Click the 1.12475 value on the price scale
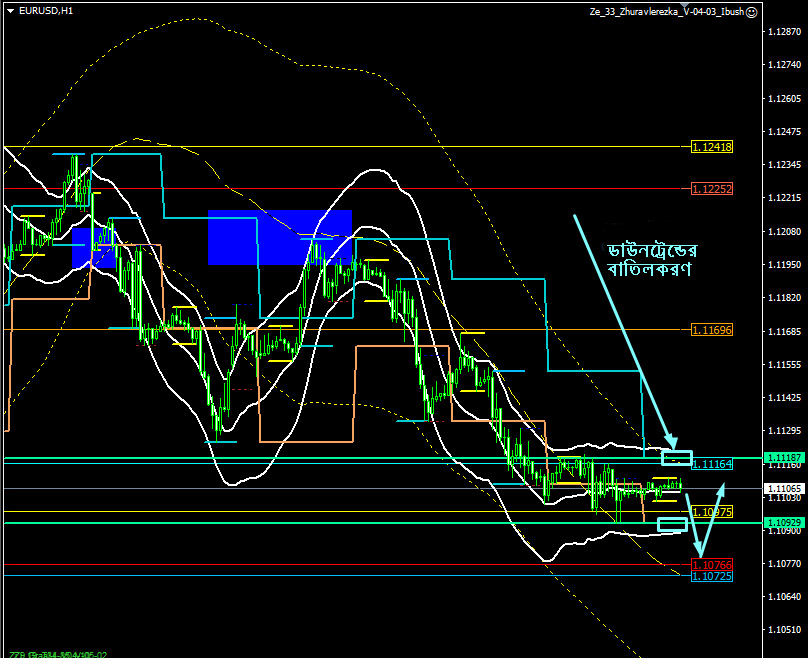 785,132
